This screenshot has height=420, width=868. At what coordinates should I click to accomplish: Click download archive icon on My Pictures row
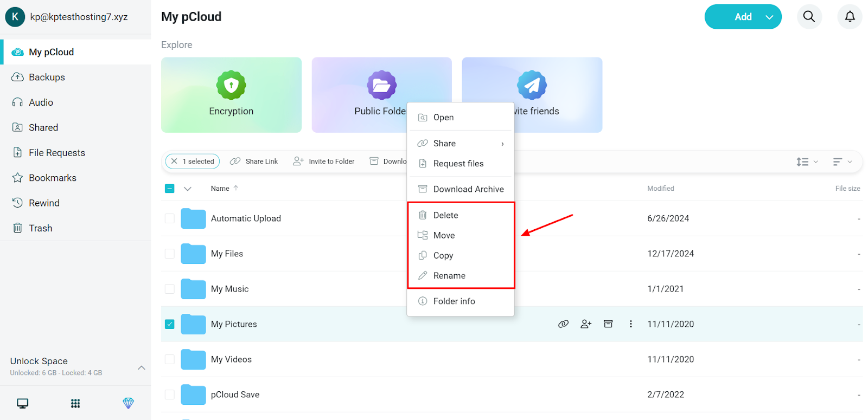(x=608, y=324)
